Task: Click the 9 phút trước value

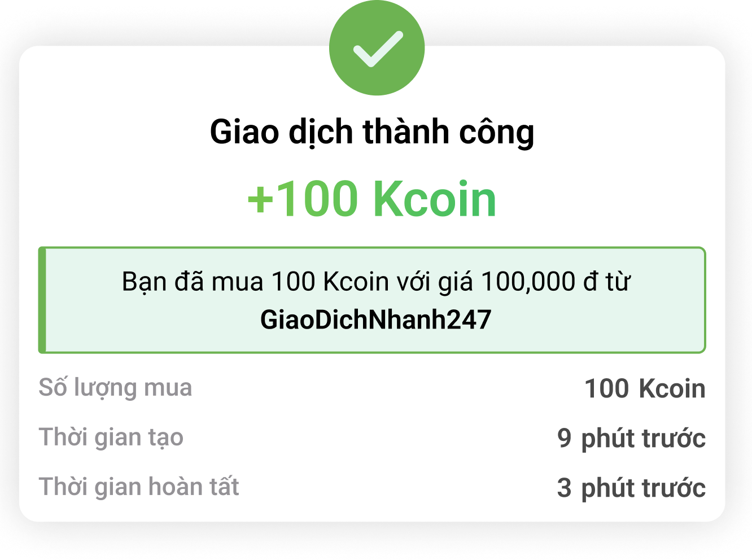Action: coord(631,438)
